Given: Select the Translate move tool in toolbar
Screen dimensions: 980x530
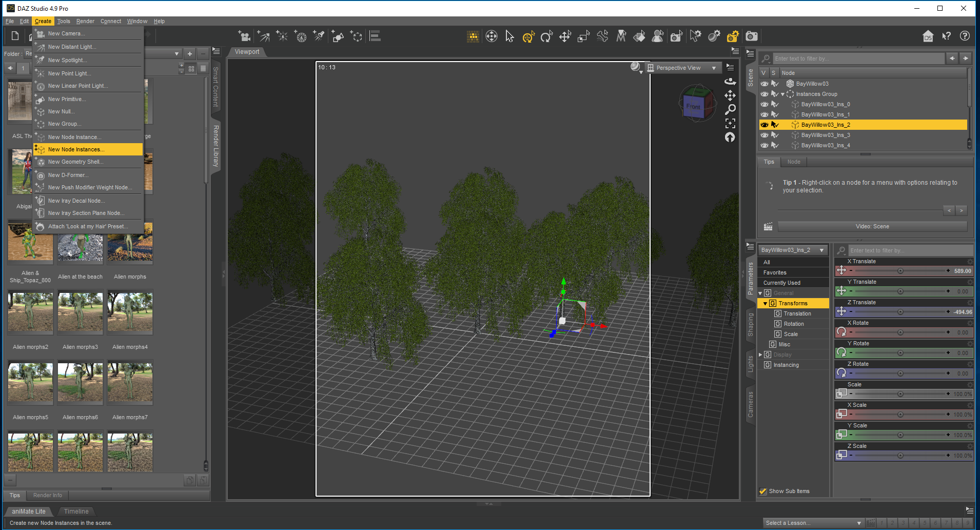Looking at the screenshot, I should click(x=565, y=36).
